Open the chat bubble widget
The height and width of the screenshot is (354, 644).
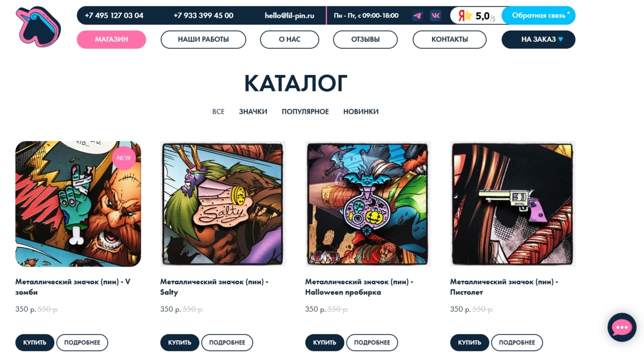622,327
